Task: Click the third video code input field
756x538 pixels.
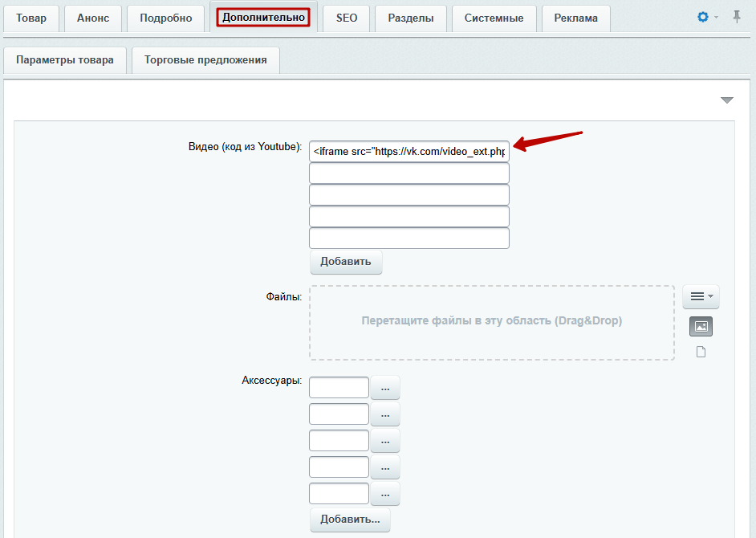Action: pyautogui.click(x=408, y=195)
